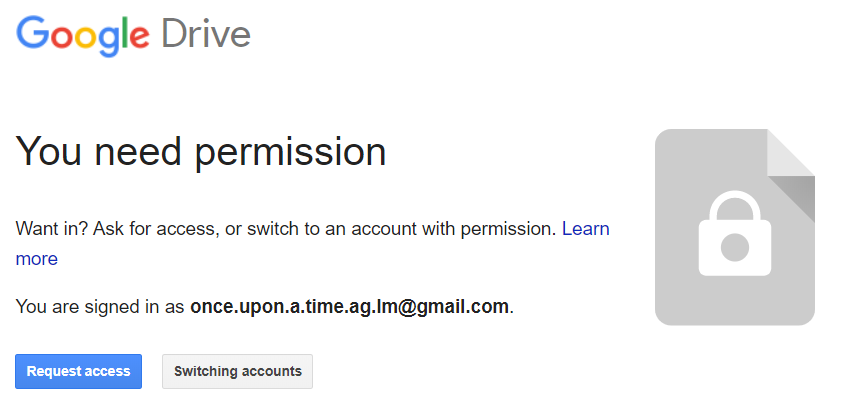
Task: Follow the Learn more link
Action: tap(586, 229)
